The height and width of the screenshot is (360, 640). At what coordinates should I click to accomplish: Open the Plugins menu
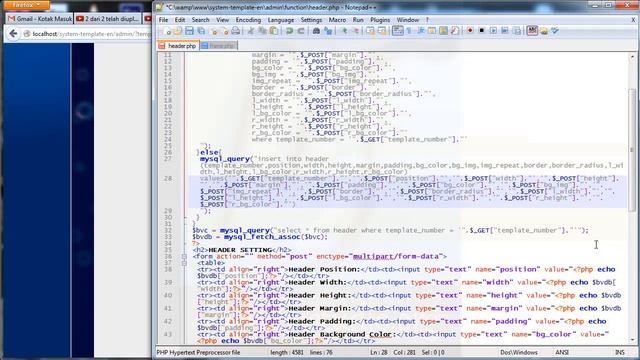tap(380, 20)
